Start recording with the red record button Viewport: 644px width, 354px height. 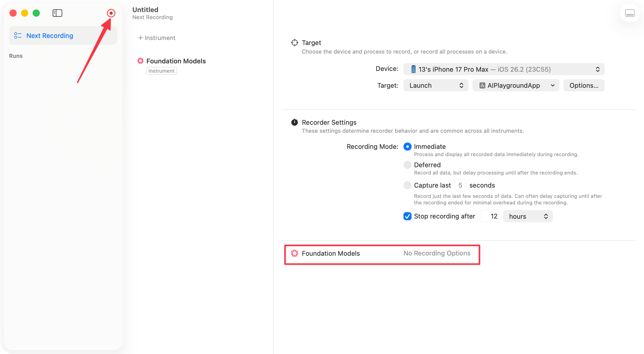pyautogui.click(x=111, y=13)
